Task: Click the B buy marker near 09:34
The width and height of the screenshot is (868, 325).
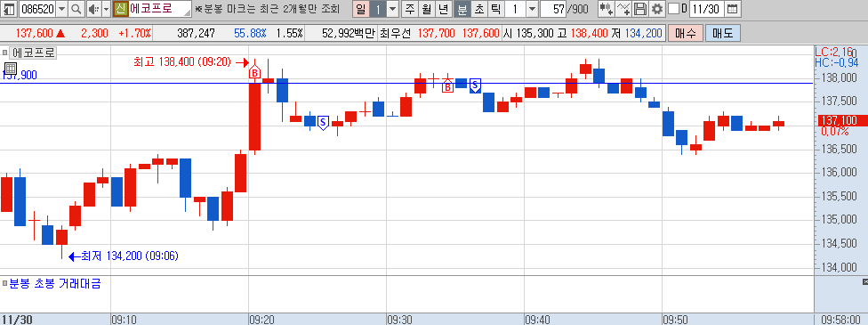Action: click(x=447, y=86)
